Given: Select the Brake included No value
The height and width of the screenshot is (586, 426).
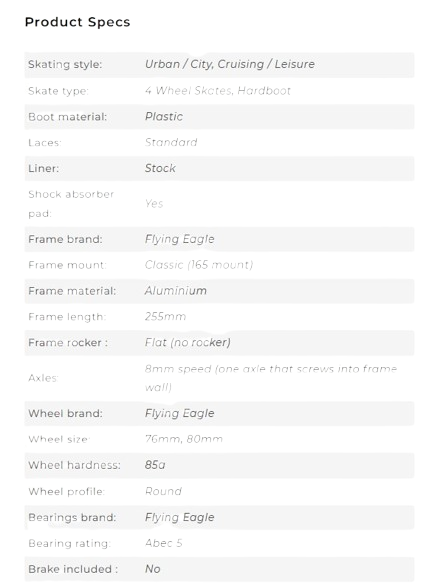Looking at the screenshot, I should (x=152, y=569).
